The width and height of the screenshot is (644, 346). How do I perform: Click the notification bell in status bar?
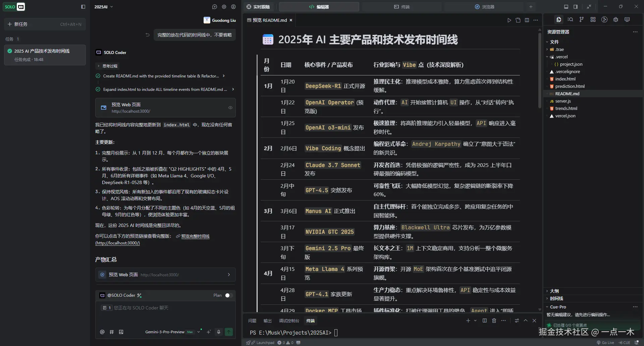637,343
